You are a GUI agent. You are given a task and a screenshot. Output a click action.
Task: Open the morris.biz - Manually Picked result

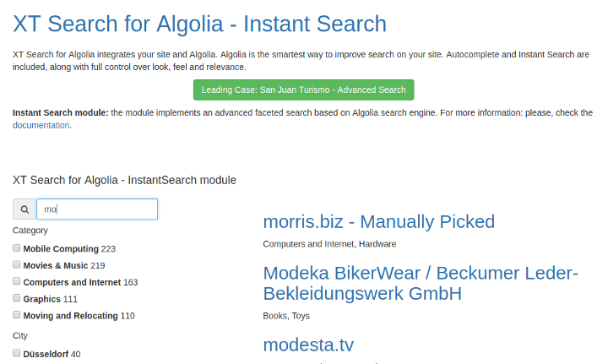pyautogui.click(x=379, y=222)
